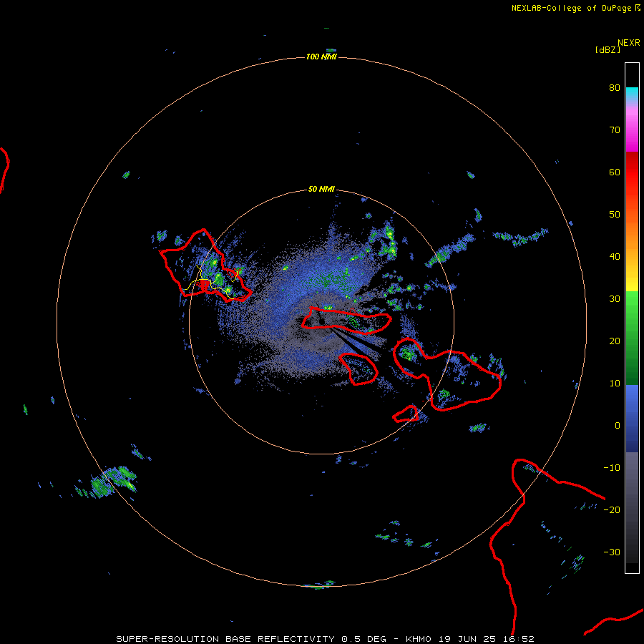
Task: Click the 80 value on the dBZ scale
Action: click(x=615, y=88)
